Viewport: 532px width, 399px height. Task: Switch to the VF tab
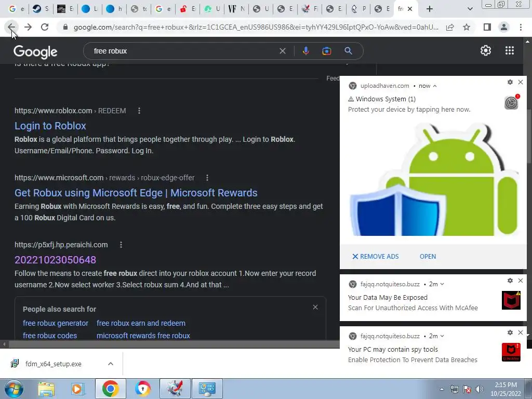coord(236,9)
